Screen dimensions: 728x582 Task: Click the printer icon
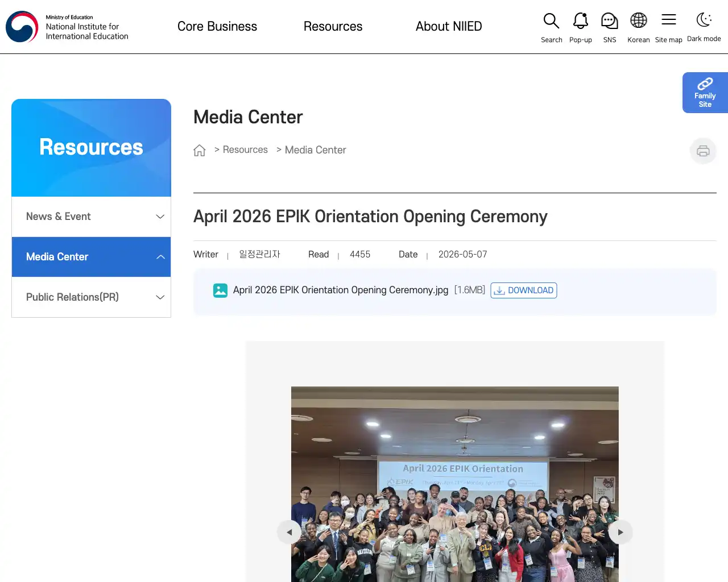click(703, 151)
